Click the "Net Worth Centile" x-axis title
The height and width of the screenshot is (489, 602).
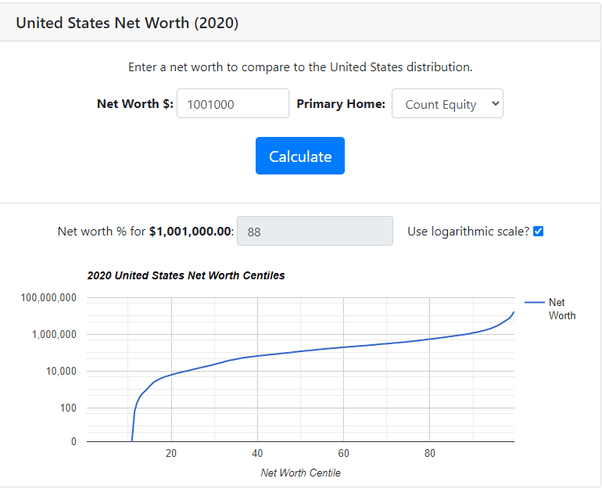click(x=301, y=472)
